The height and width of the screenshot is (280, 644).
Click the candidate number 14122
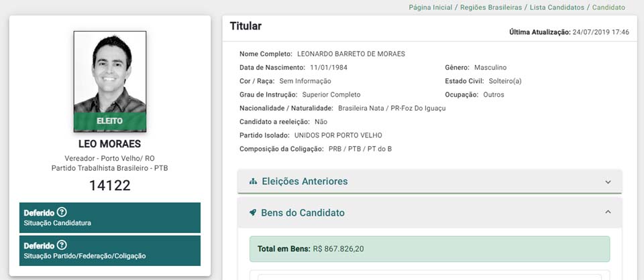(x=110, y=186)
